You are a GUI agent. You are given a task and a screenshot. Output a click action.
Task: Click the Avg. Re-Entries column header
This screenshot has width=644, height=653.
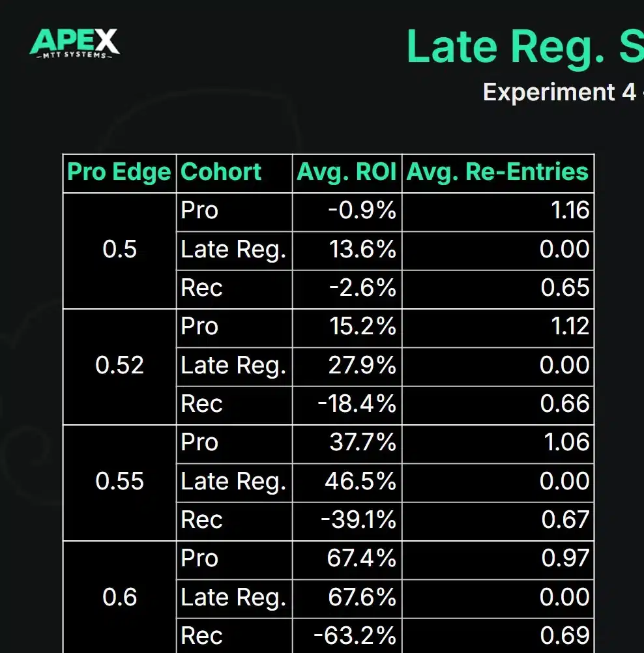[497, 172]
